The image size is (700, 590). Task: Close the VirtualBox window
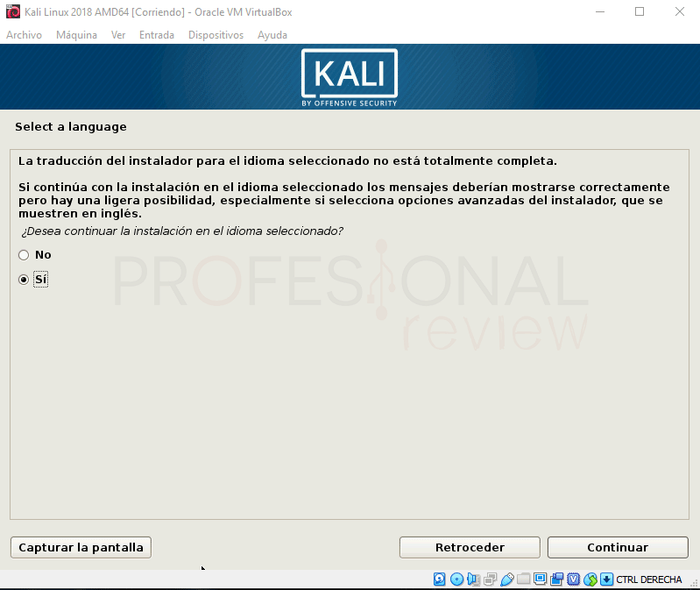click(x=680, y=11)
